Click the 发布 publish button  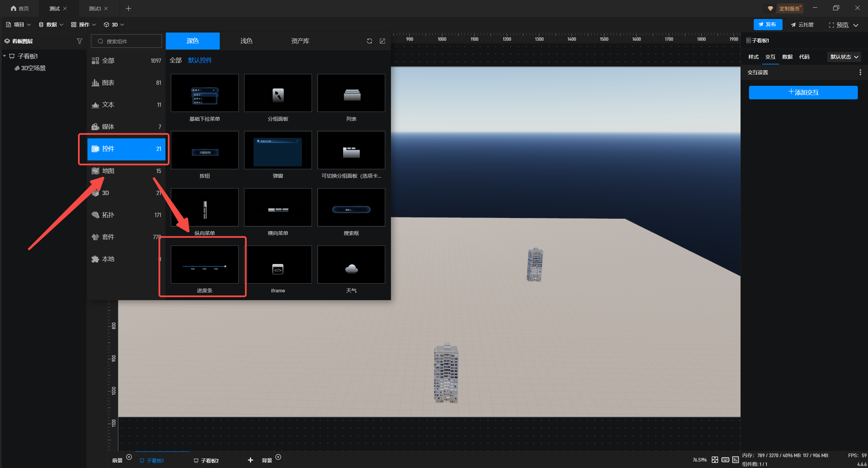point(768,24)
